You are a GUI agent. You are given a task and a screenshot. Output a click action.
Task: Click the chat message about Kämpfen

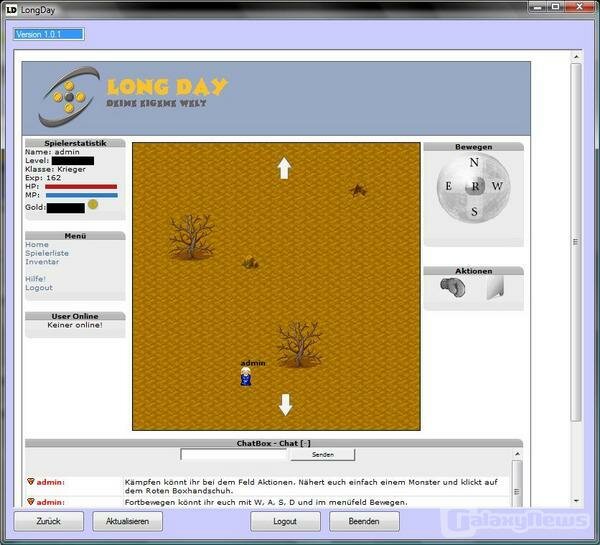click(311, 486)
